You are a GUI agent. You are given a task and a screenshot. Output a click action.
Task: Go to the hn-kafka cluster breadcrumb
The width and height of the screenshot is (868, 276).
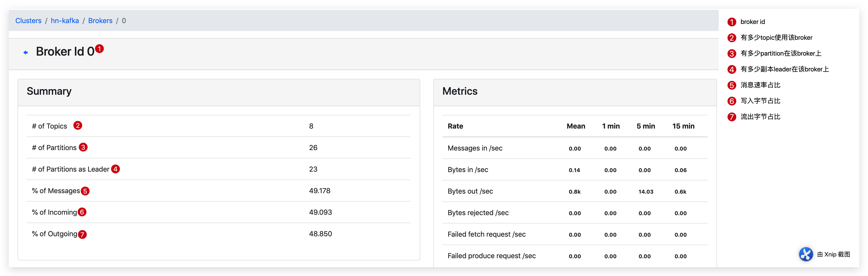click(x=65, y=21)
